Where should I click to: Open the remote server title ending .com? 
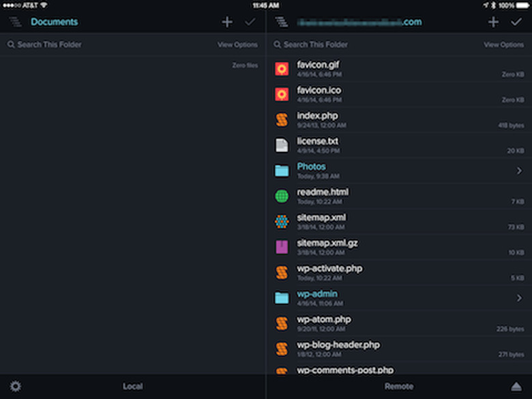point(359,22)
